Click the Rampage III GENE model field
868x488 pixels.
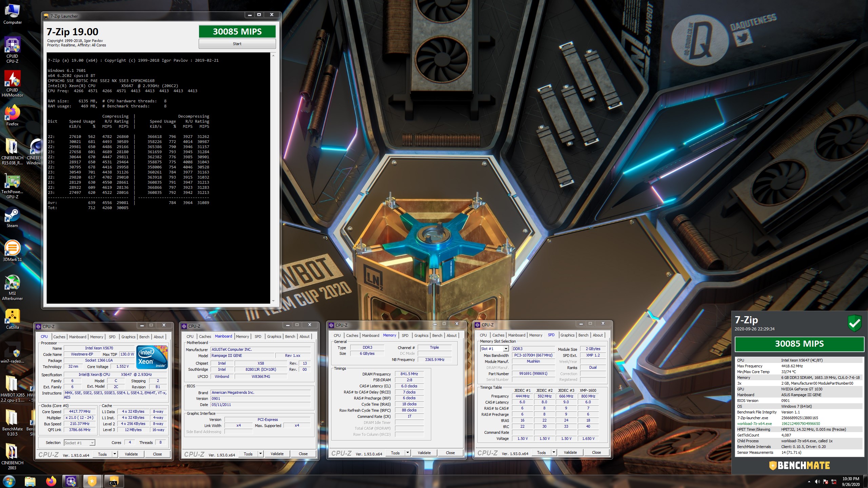pos(242,355)
